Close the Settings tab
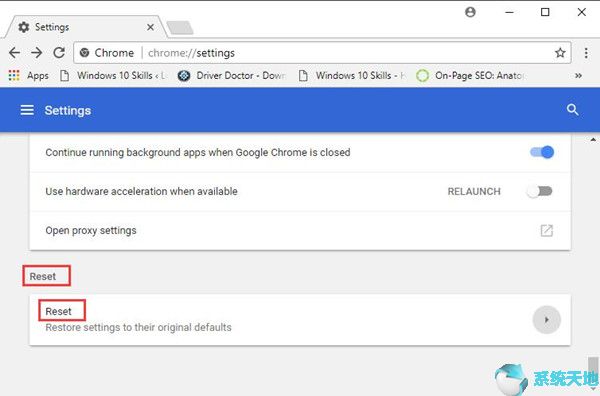 tap(150, 27)
